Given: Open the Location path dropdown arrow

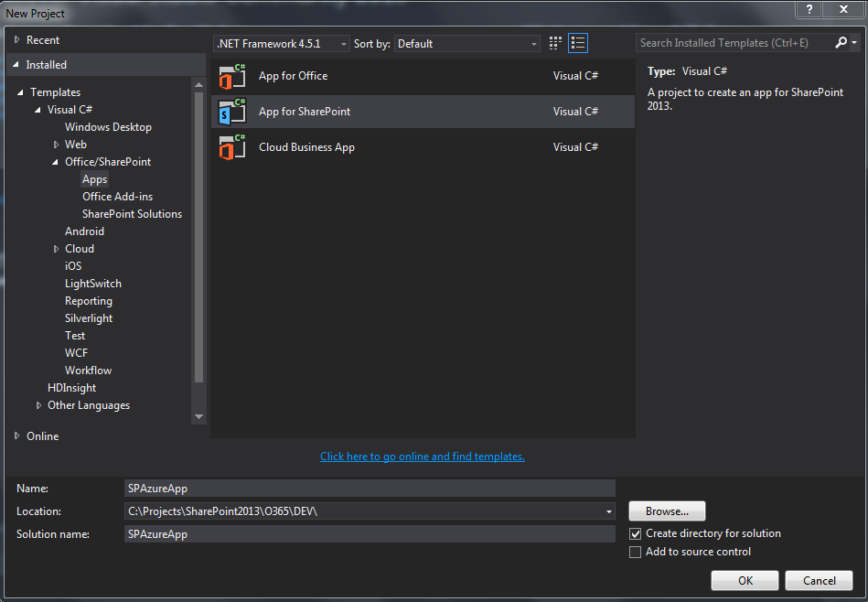Looking at the screenshot, I should point(608,511).
